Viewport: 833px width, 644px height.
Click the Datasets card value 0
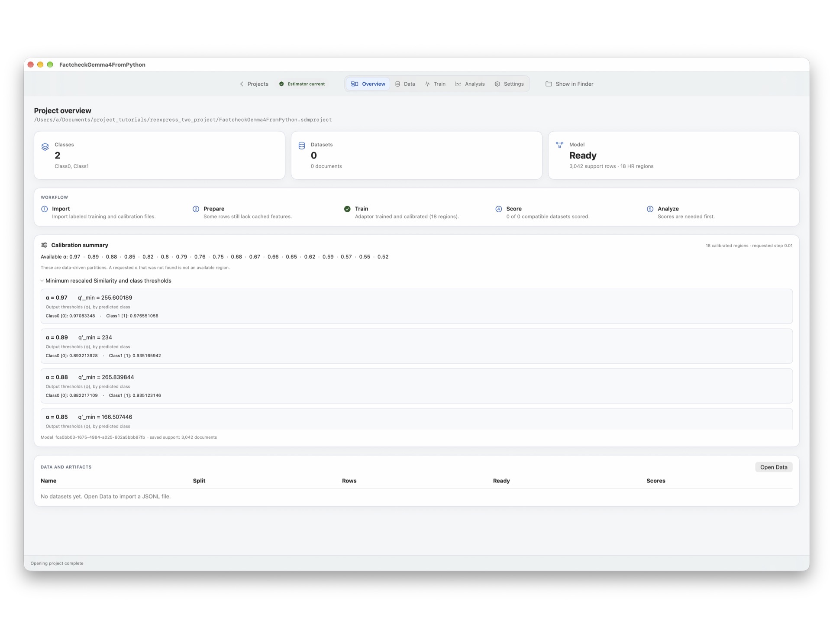pyautogui.click(x=314, y=155)
